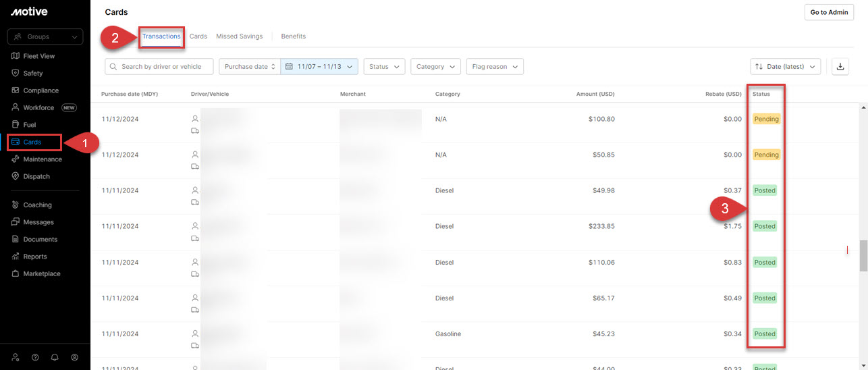868x370 pixels.
Task: Open Maintenance in the sidebar
Action: coord(43,159)
